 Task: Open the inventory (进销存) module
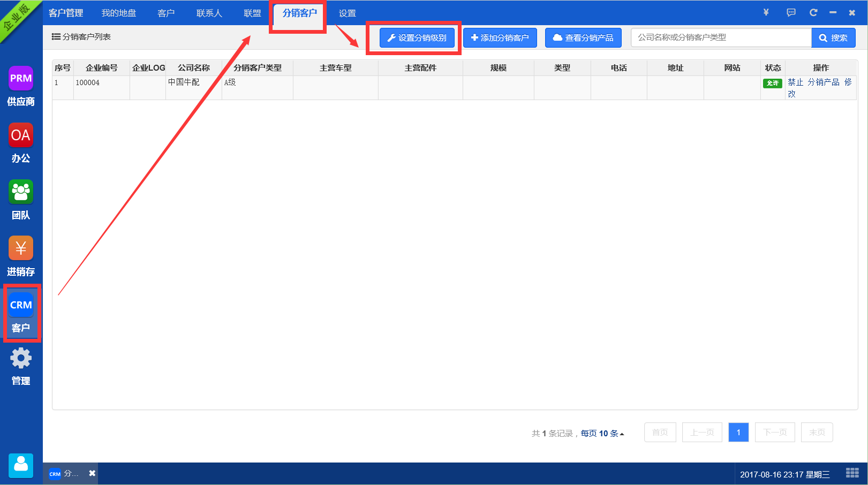pyautogui.click(x=21, y=249)
